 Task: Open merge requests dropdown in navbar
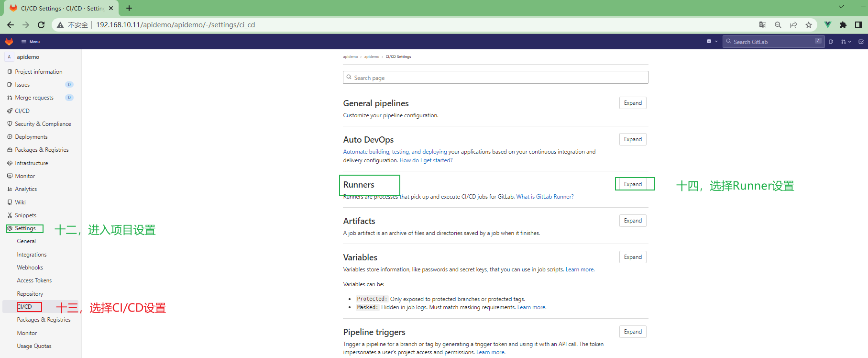846,42
